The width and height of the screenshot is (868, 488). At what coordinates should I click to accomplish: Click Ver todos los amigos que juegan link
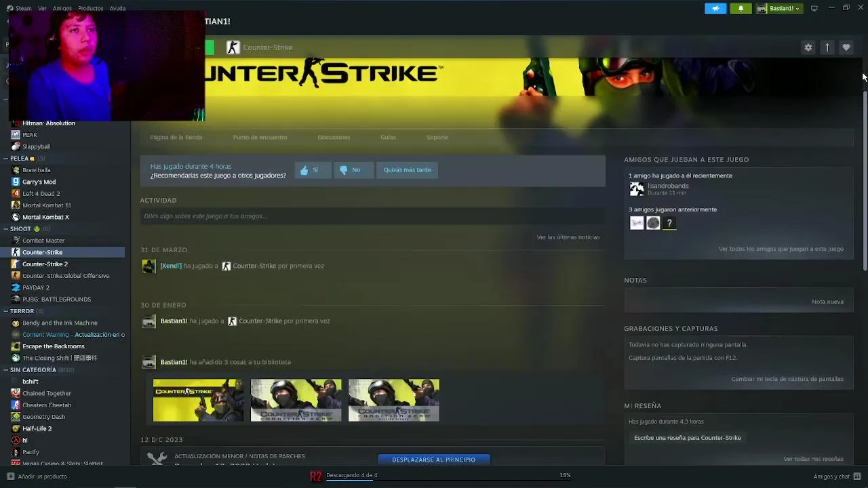pos(781,249)
